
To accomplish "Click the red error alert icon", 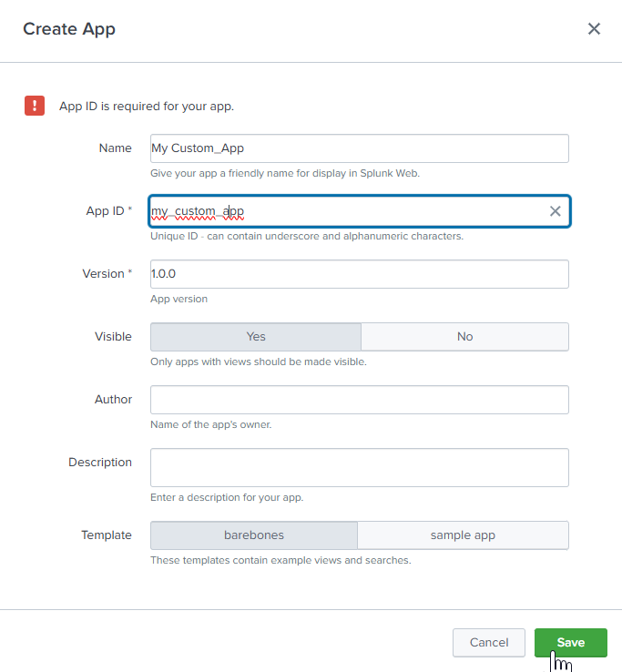I will [x=35, y=106].
